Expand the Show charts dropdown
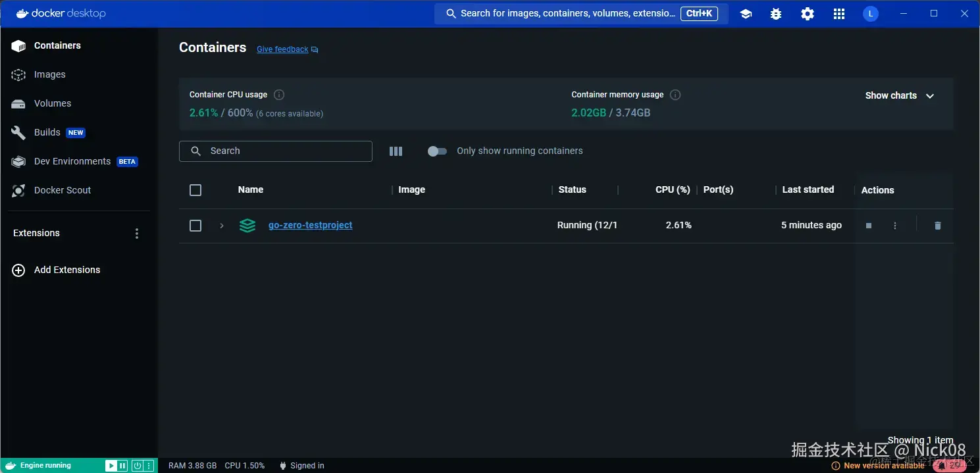The height and width of the screenshot is (473, 980). coord(900,95)
